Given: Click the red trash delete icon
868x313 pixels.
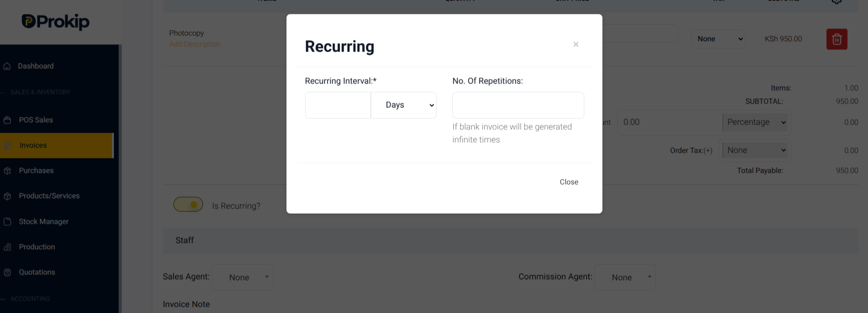Looking at the screenshot, I should tap(837, 39).
